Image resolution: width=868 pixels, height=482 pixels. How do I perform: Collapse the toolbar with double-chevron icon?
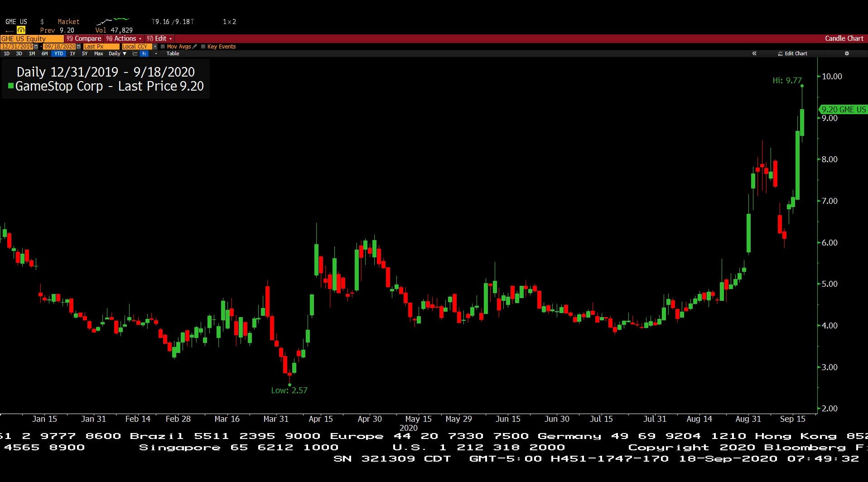coord(754,53)
